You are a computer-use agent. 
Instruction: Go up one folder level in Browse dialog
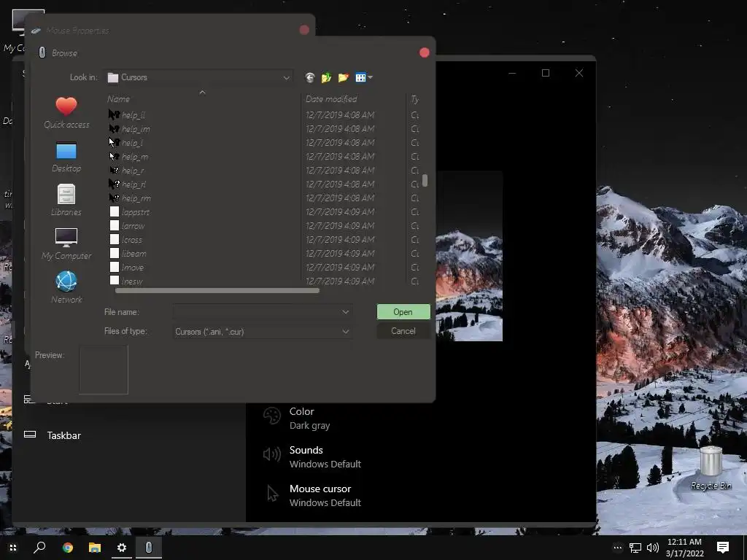point(326,77)
